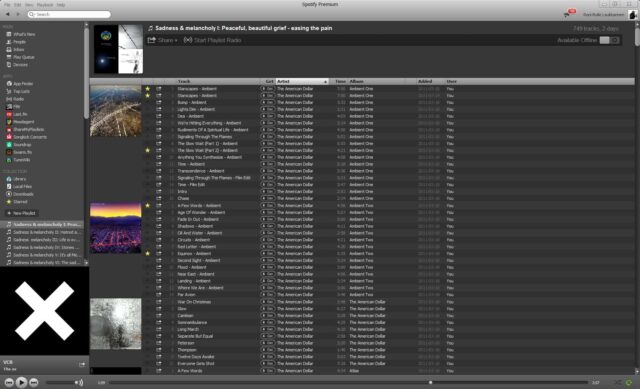The width and height of the screenshot is (640, 389).
Task: Create a New Playlist
Action: [x=21, y=213]
